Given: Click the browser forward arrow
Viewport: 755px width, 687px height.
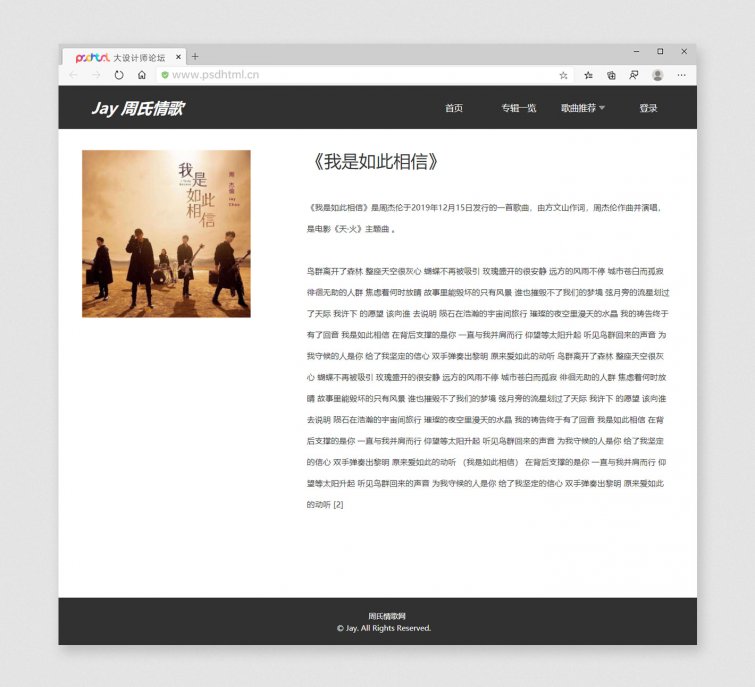Looking at the screenshot, I should pyautogui.click(x=96, y=75).
